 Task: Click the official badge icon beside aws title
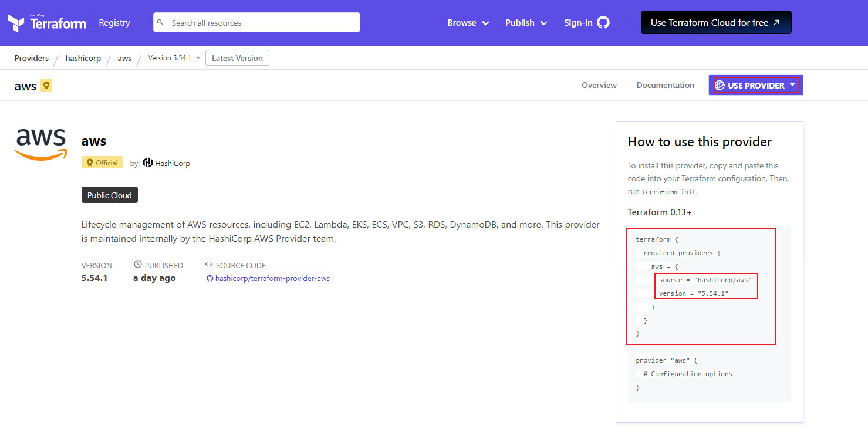[x=46, y=86]
